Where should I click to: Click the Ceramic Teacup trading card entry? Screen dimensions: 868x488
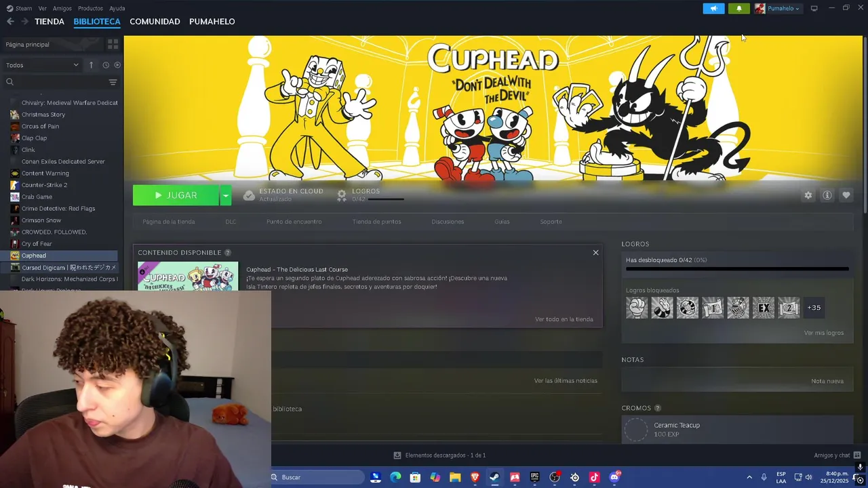[737, 430]
